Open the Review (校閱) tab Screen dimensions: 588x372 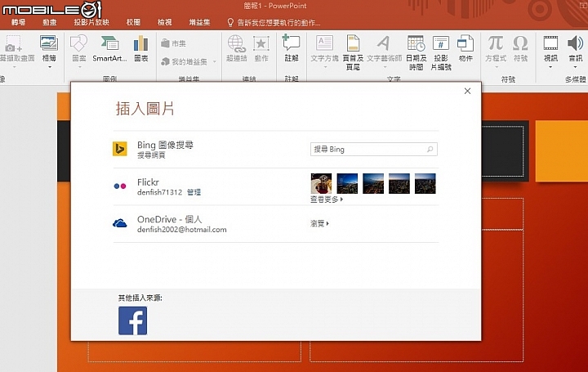click(133, 23)
